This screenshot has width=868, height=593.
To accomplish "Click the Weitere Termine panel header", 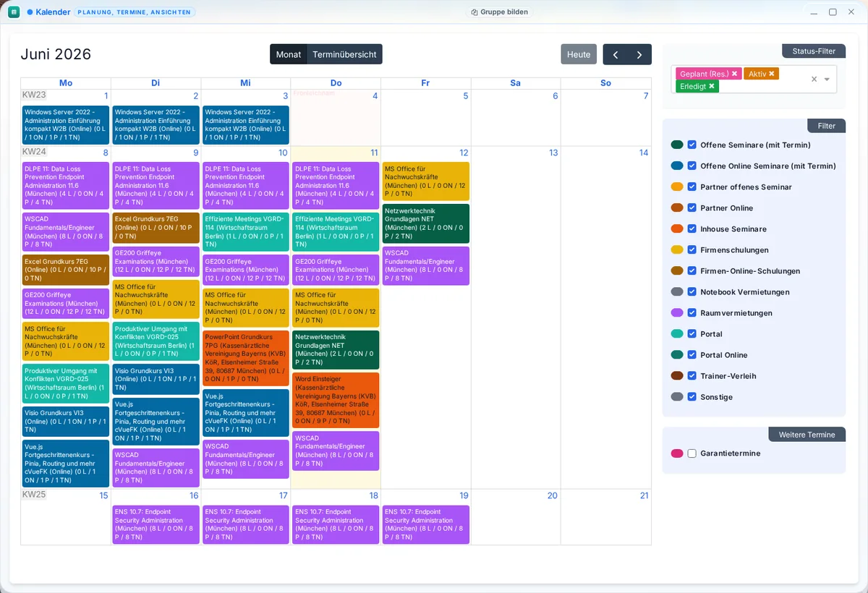I will (x=807, y=435).
